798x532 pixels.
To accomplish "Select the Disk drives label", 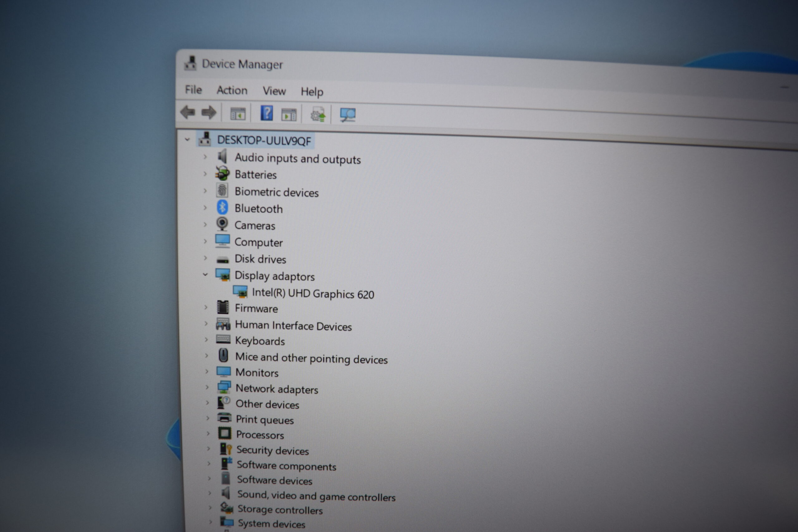I will [x=260, y=259].
